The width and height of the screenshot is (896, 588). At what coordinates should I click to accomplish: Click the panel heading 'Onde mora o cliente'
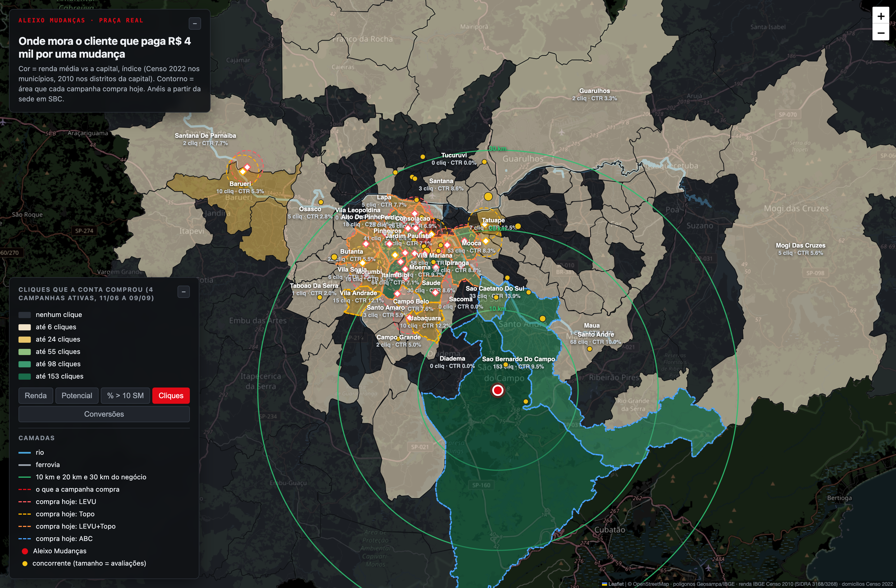tap(105, 47)
